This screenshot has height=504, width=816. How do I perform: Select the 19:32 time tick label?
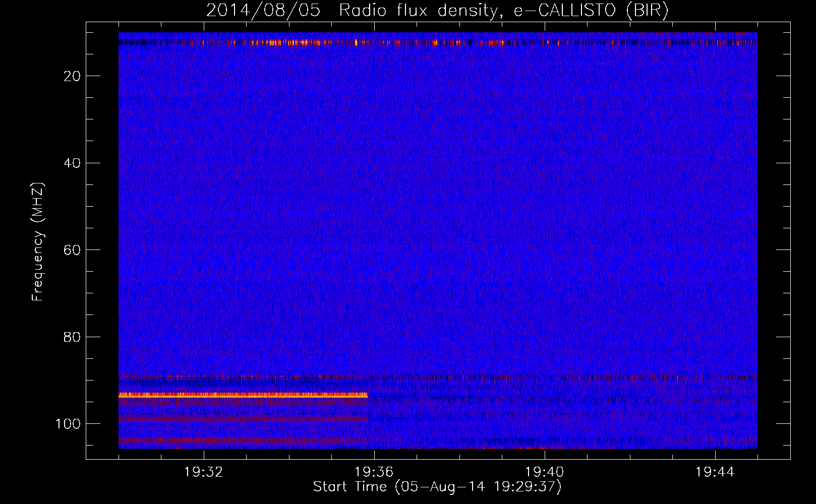(204, 472)
